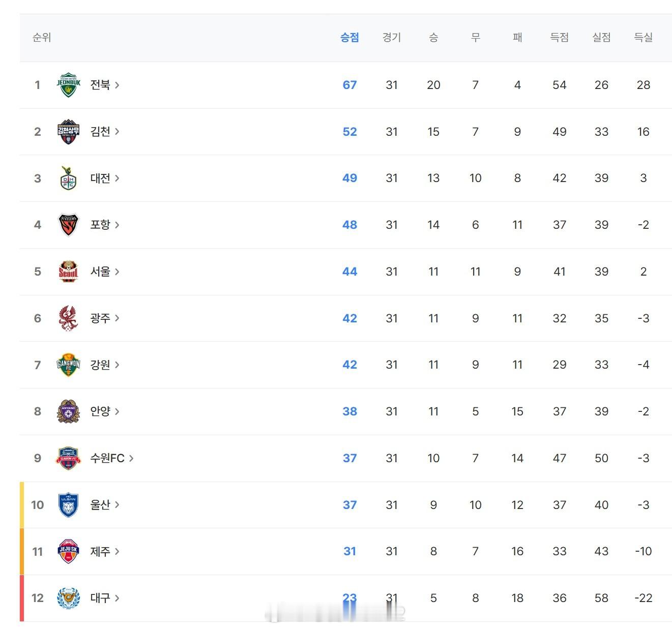Open the 김천 team name link

pos(100,132)
